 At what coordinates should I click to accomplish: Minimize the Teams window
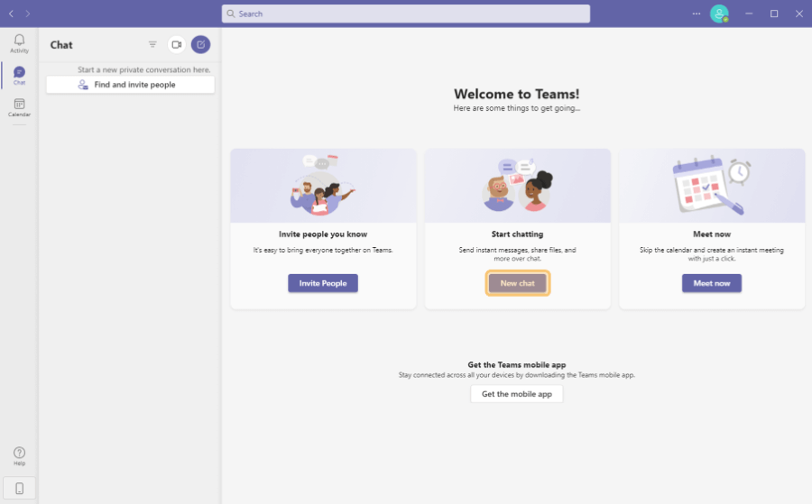coord(749,14)
